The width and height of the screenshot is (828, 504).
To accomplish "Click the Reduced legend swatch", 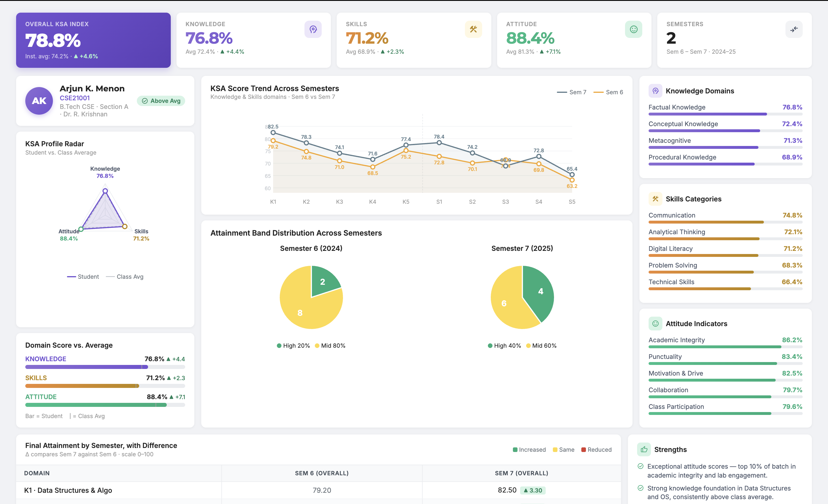I will tap(583, 450).
